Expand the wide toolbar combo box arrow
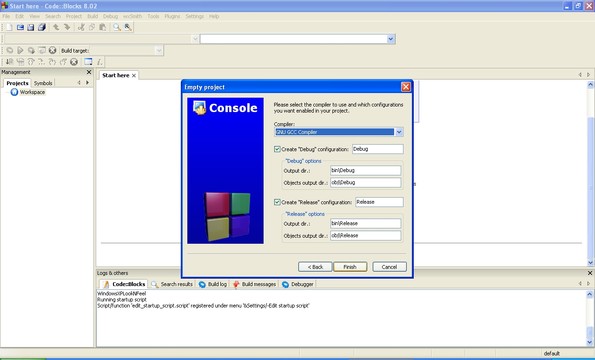This screenshot has height=360, width=595. [x=391, y=39]
